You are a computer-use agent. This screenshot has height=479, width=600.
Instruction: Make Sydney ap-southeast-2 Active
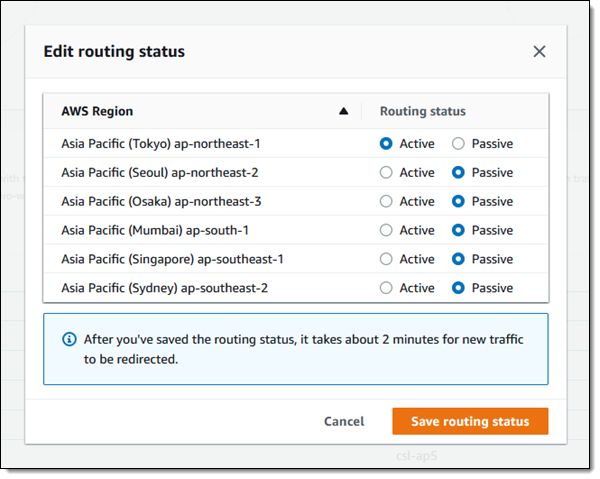coord(386,289)
